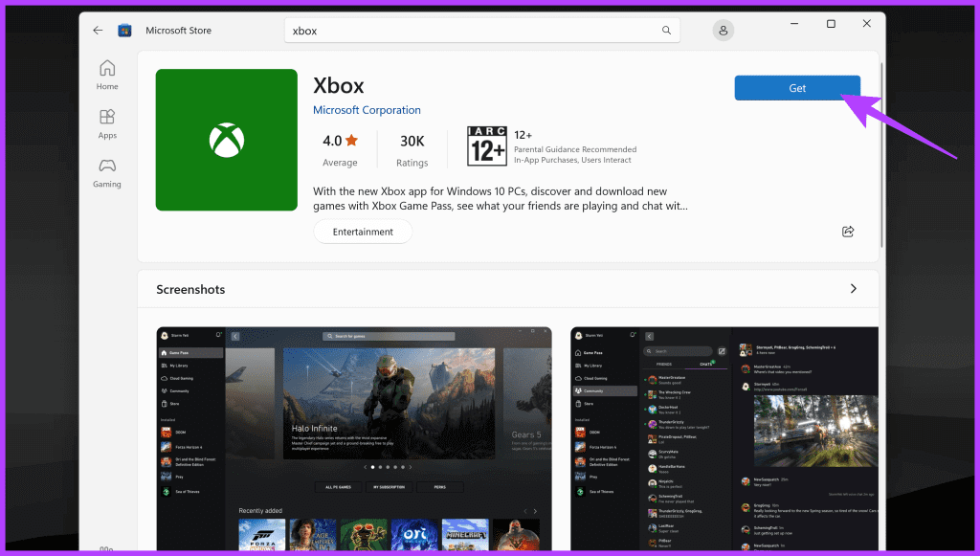Click the search box containing xbox
The image size is (980, 556).
(482, 30)
